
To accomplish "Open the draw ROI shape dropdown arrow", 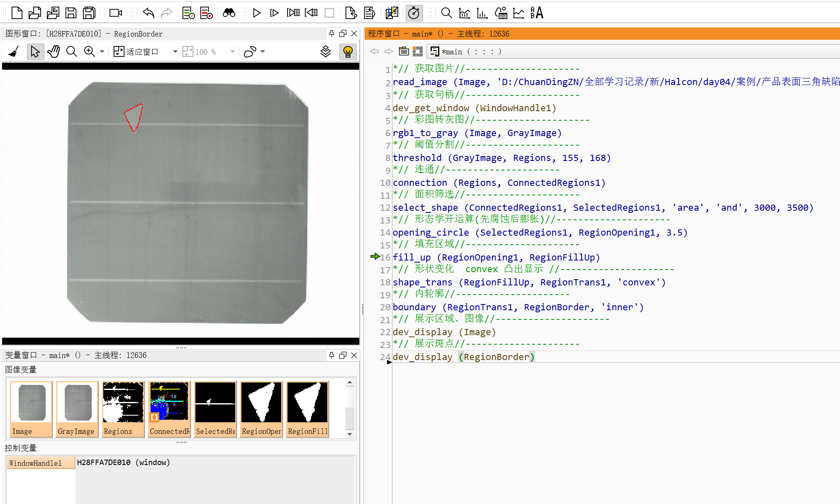I will pos(263,51).
